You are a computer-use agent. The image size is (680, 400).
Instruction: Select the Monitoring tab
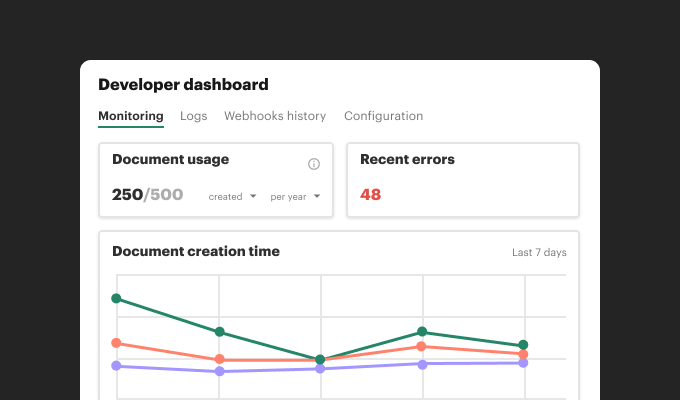coord(131,116)
